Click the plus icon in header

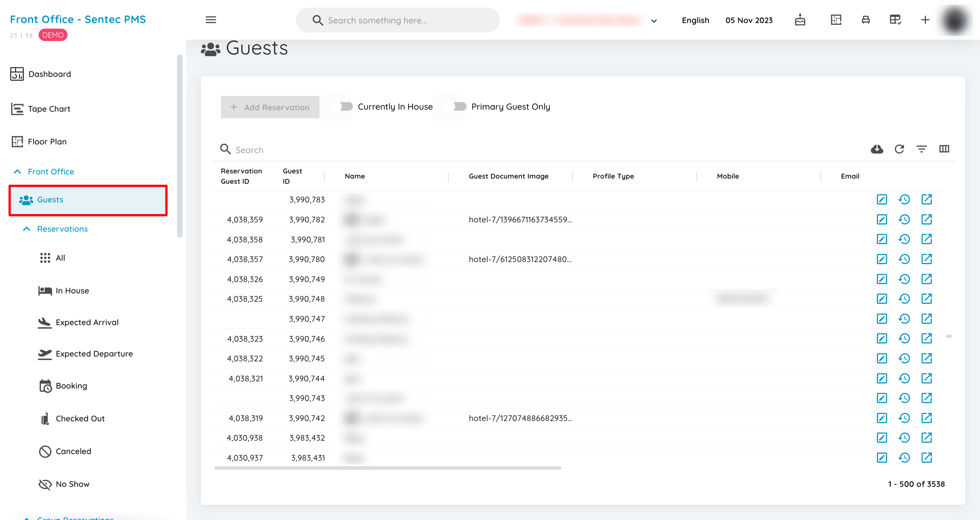[x=925, y=20]
